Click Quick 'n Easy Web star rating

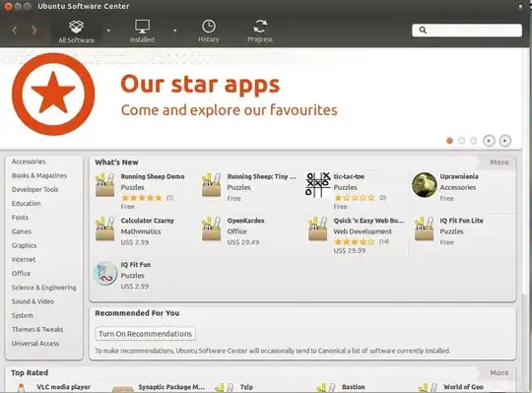click(355, 241)
